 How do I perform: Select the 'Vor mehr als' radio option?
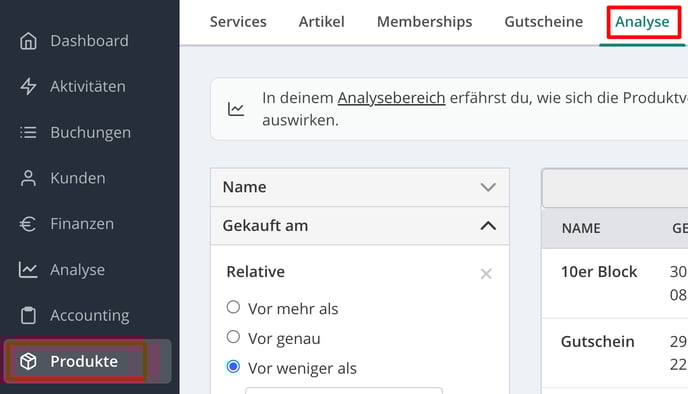tap(233, 307)
